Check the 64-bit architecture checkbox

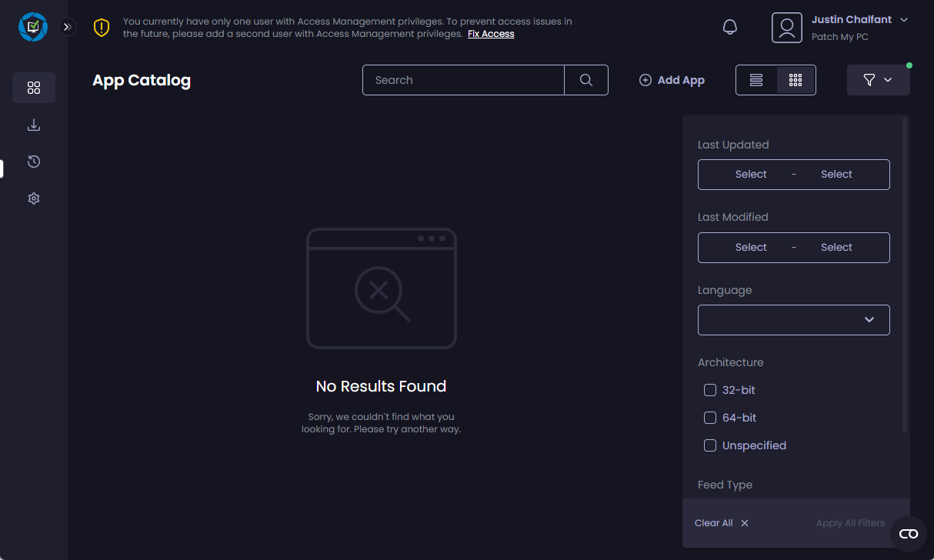click(710, 418)
